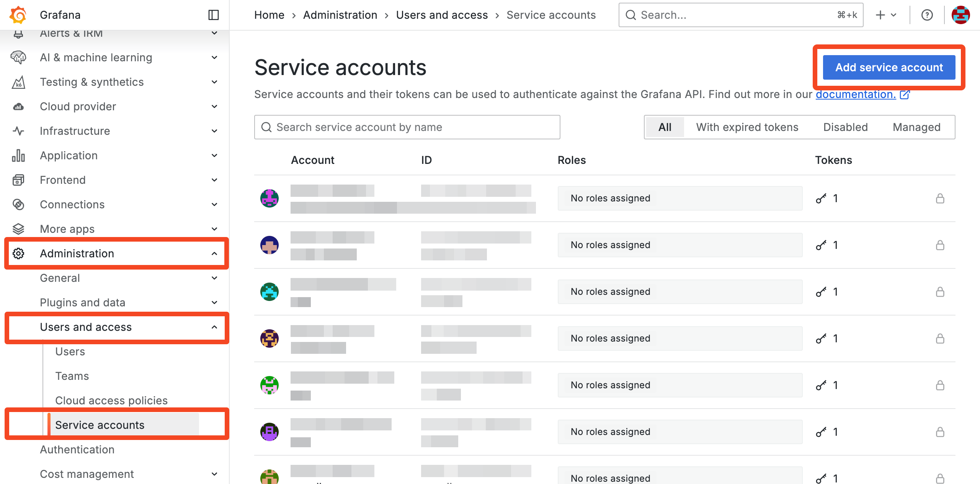Click the top Search input field
This screenshot has height=484, width=980.
[741, 15]
